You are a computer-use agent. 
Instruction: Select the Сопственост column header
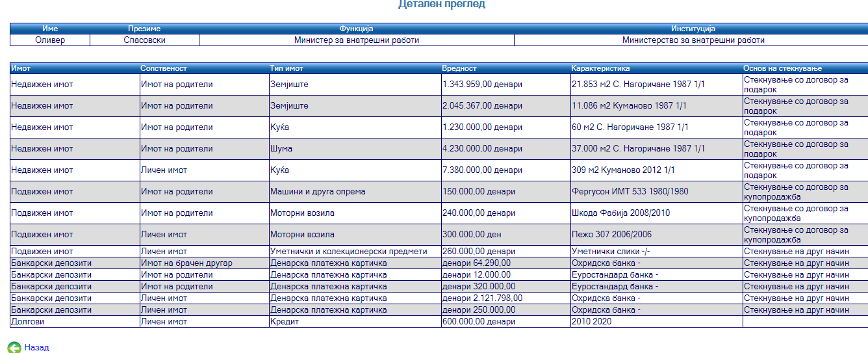point(164,68)
